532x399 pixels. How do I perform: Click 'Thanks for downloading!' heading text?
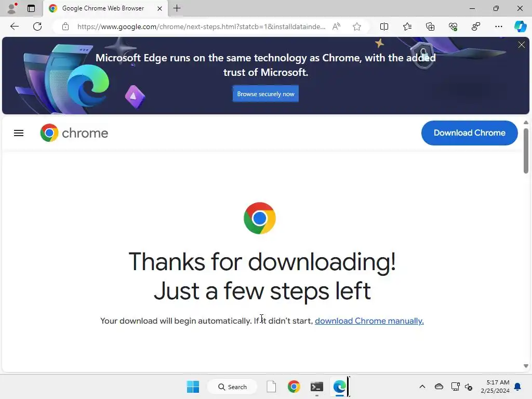262,262
